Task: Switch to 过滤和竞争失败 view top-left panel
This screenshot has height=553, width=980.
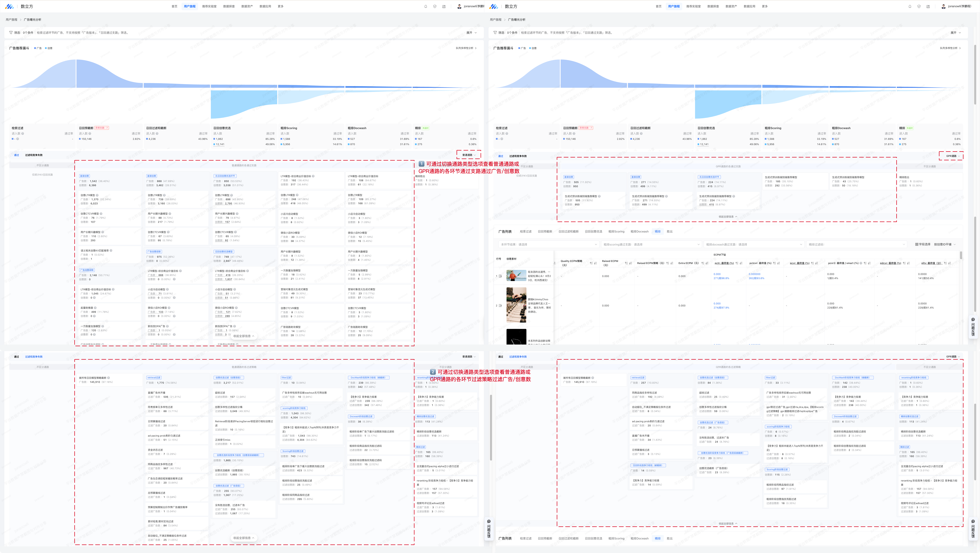Action: [34, 155]
